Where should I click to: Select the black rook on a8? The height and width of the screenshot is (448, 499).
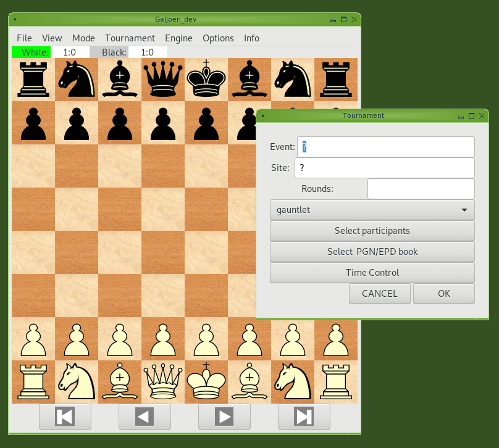(x=33, y=80)
